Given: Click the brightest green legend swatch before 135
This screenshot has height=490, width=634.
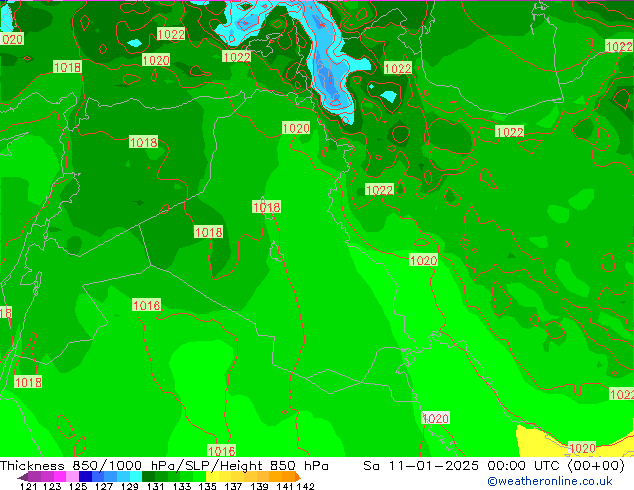Looking at the screenshot, I should 200,477.
